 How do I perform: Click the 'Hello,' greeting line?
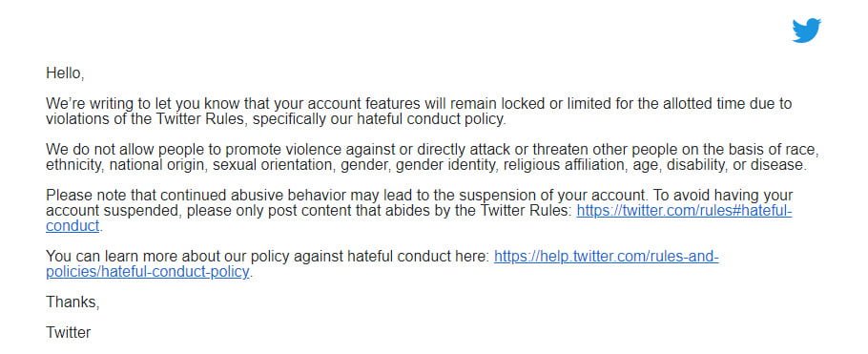[65, 73]
